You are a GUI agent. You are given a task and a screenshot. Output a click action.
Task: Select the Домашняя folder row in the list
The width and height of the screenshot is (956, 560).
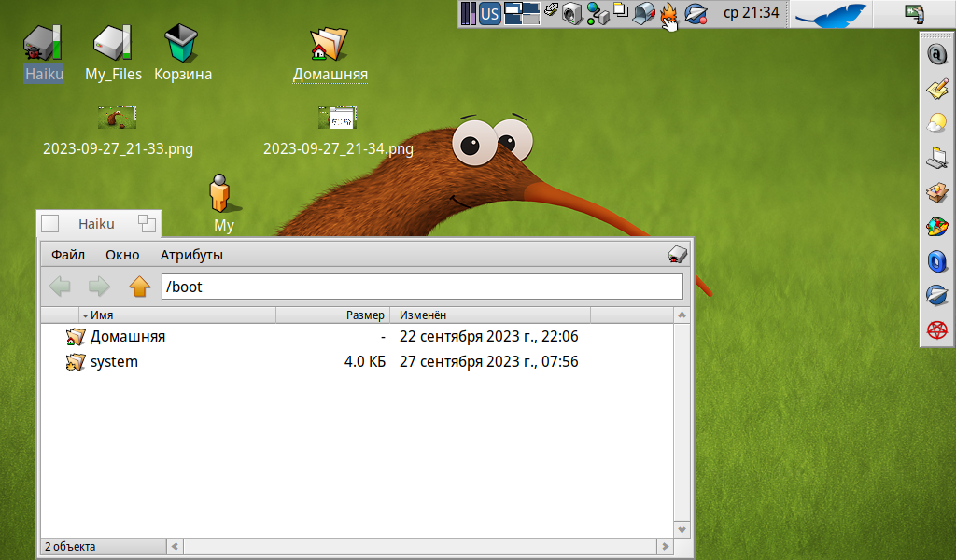(358, 336)
